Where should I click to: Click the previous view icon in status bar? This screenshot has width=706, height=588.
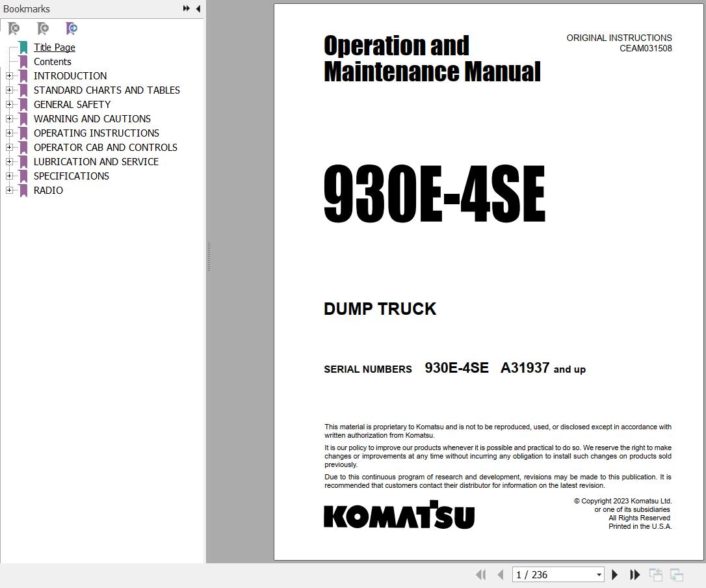[656, 574]
